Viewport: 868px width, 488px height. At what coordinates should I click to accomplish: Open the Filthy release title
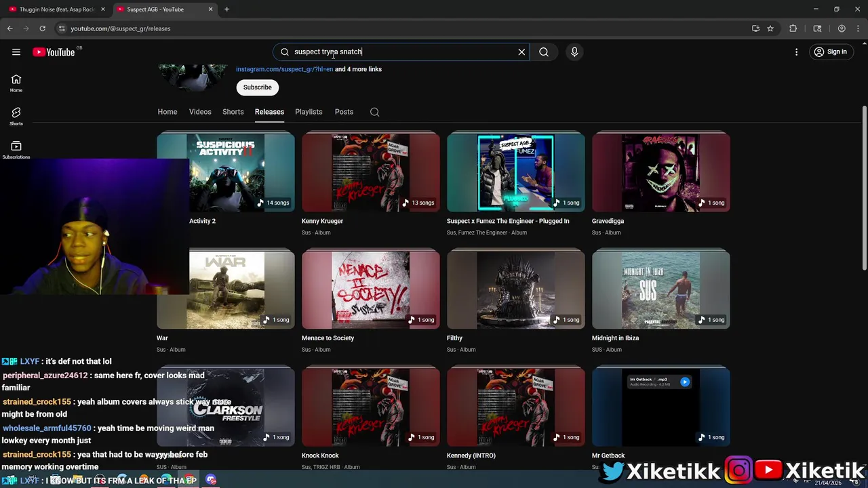coord(454,338)
